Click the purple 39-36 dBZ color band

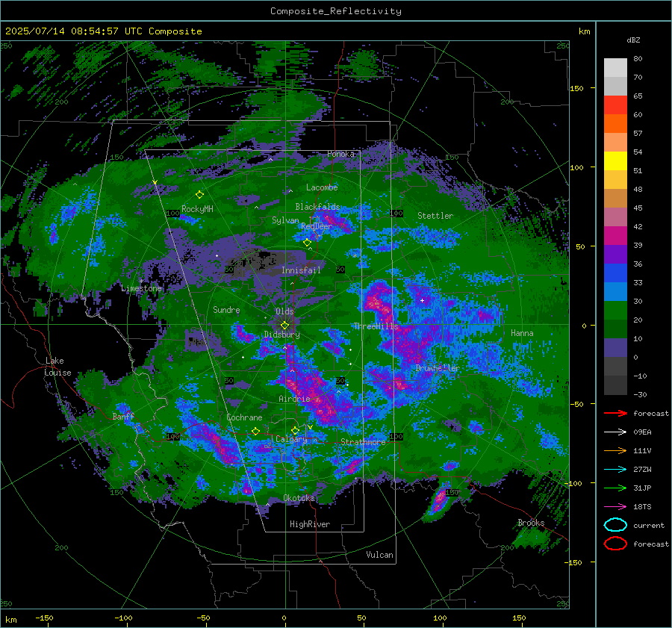(x=615, y=255)
